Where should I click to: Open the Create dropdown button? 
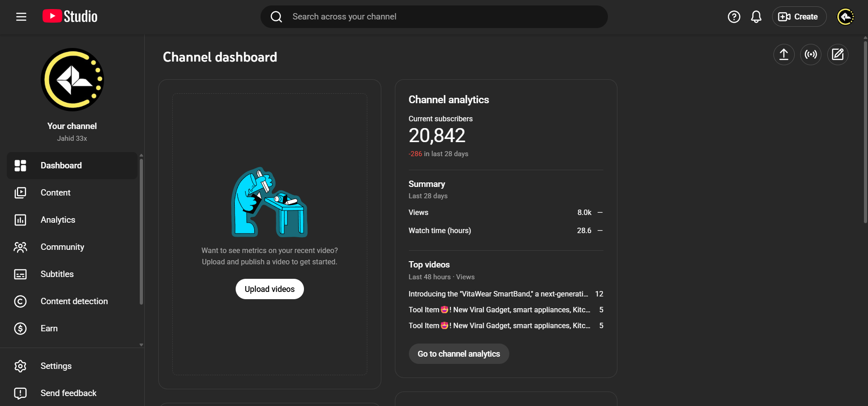coord(799,17)
